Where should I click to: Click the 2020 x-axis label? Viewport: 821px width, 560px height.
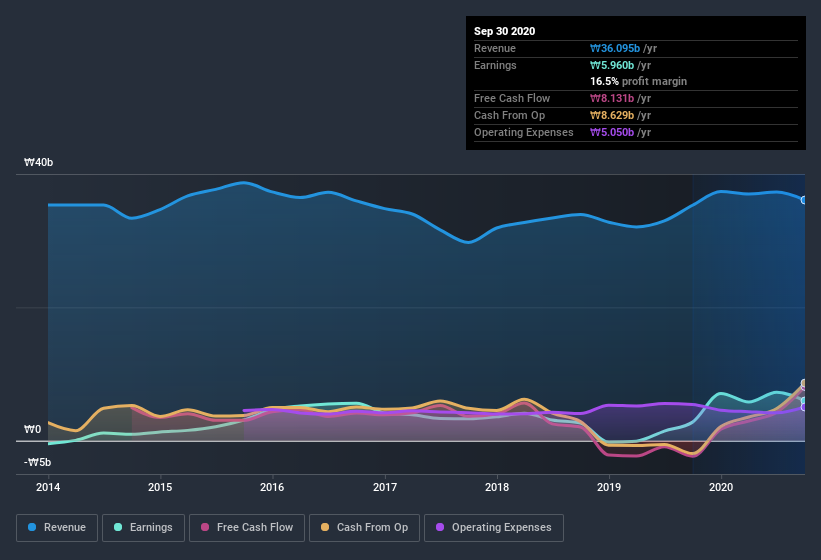coord(720,487)
